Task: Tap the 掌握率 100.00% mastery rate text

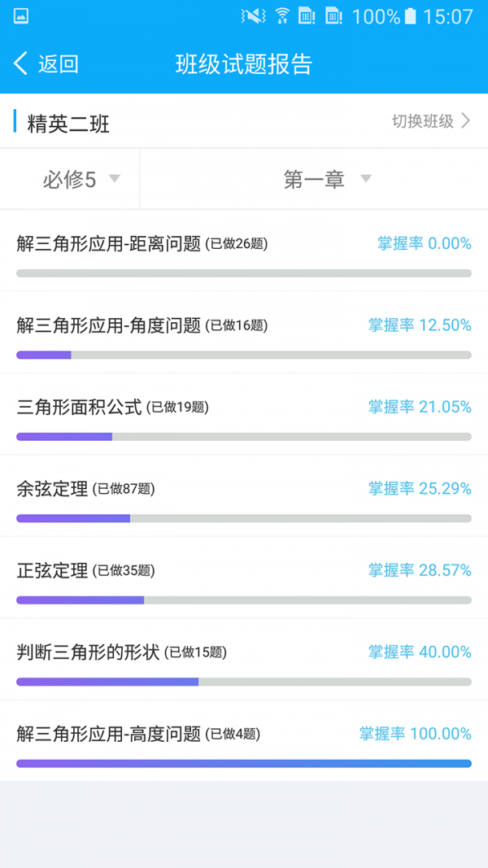Action: [416, 733]
